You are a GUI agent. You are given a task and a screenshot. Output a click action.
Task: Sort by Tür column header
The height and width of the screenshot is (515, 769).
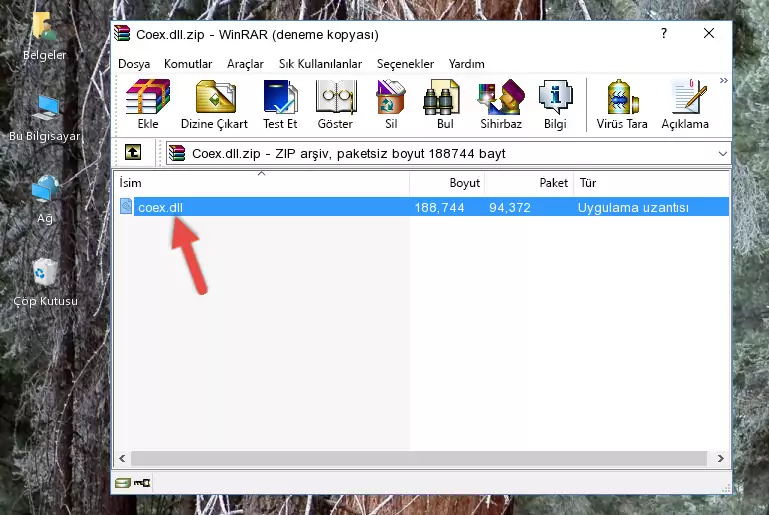coord(651,183)
